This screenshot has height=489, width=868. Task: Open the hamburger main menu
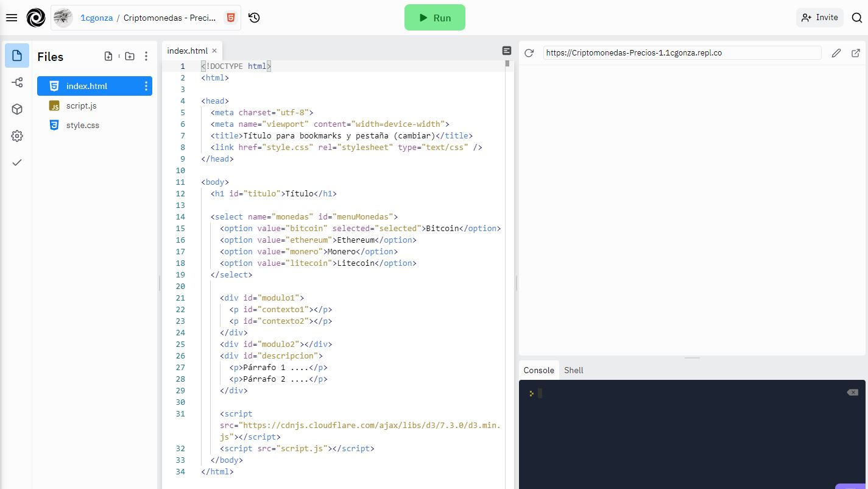(11, 18)
